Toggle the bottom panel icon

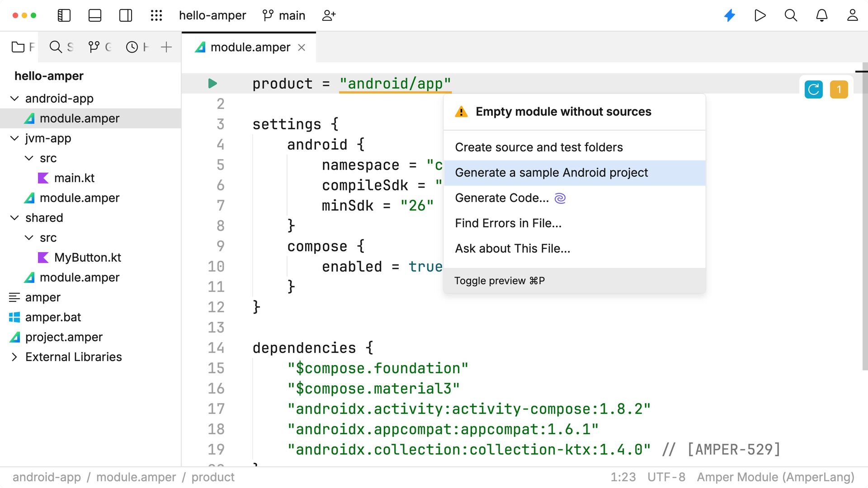(x=95, y=15)
